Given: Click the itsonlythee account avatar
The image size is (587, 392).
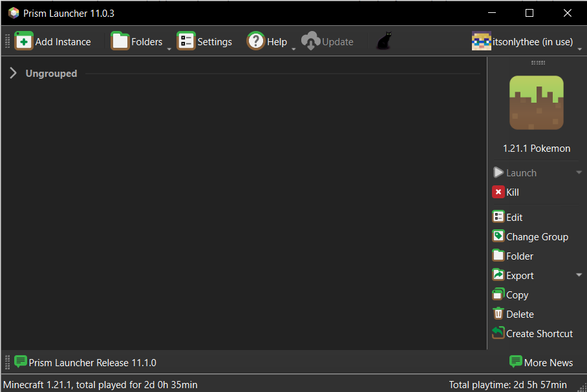Looking at the screenshot, I should coord(482,41).
